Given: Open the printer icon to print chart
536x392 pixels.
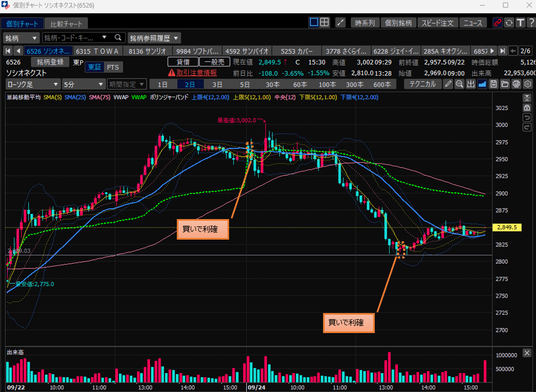Looking at the screenshot, I should [516, 85].
